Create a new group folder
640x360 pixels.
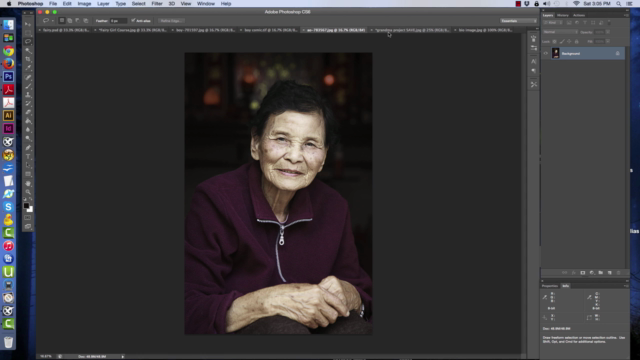point(600,273)
